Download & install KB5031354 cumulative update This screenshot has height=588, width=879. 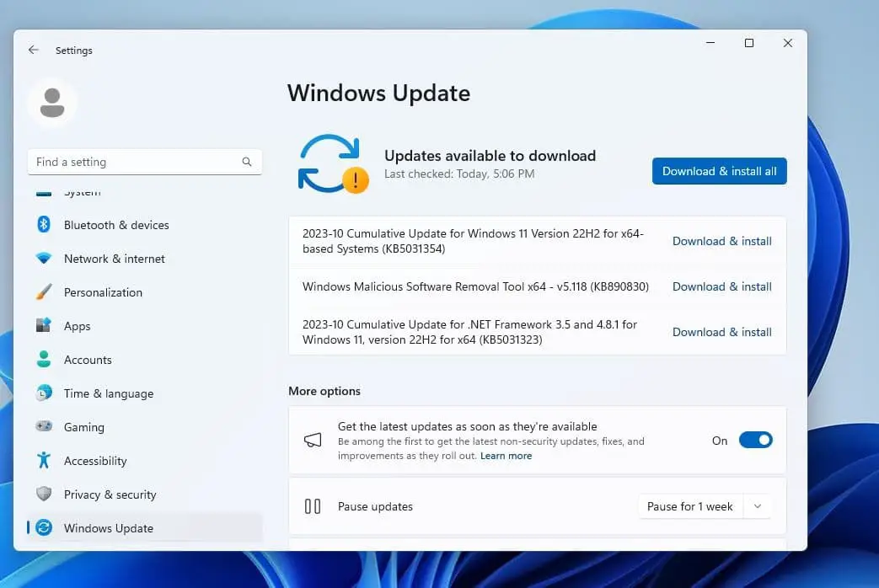point(721,241)
